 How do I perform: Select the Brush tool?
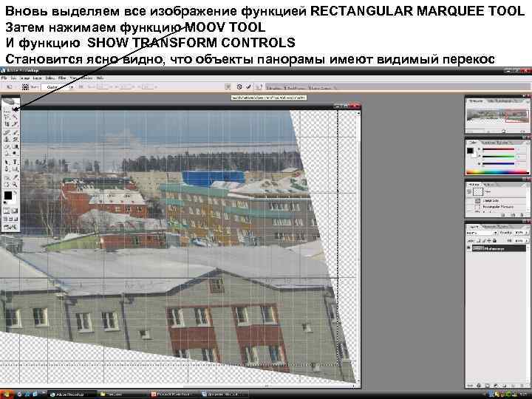pos(15,132)
